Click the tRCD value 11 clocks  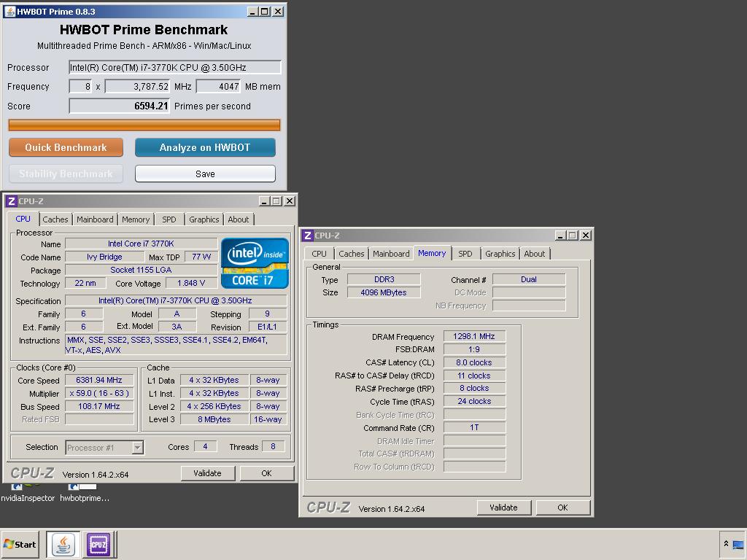[x=474, y=376]
